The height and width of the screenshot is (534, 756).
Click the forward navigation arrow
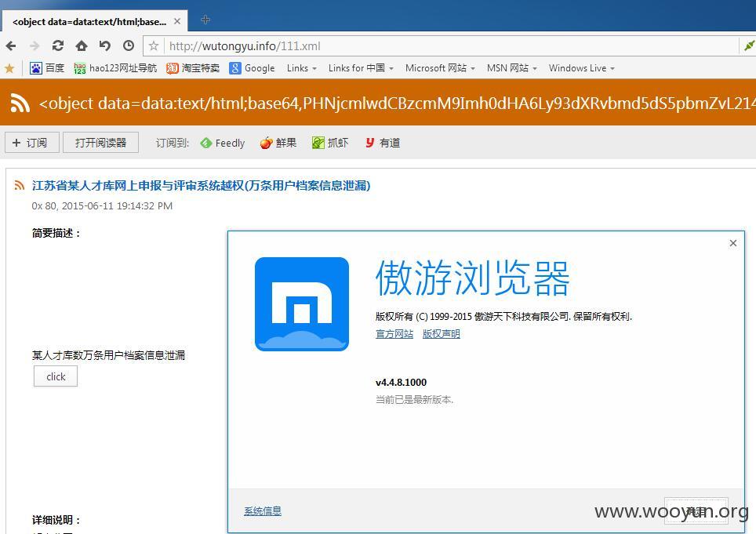click(x=35, y=46)
